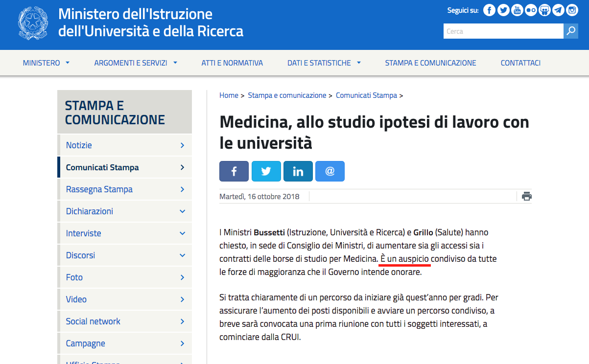This screenshot has height=364, width=589.
Task: Open Rassegna Stampa in the sidebar
Action: pyautogui.click(x=99, y=189)
